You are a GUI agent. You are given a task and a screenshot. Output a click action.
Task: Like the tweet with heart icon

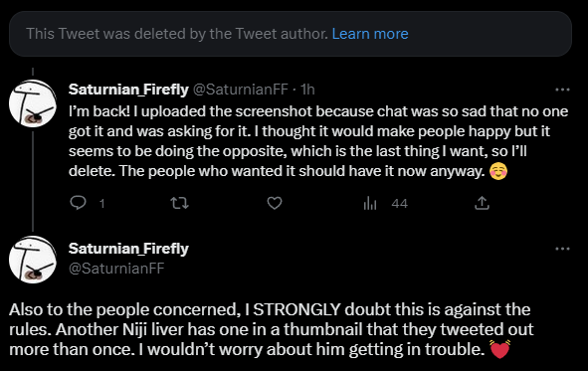coord(275,203)
